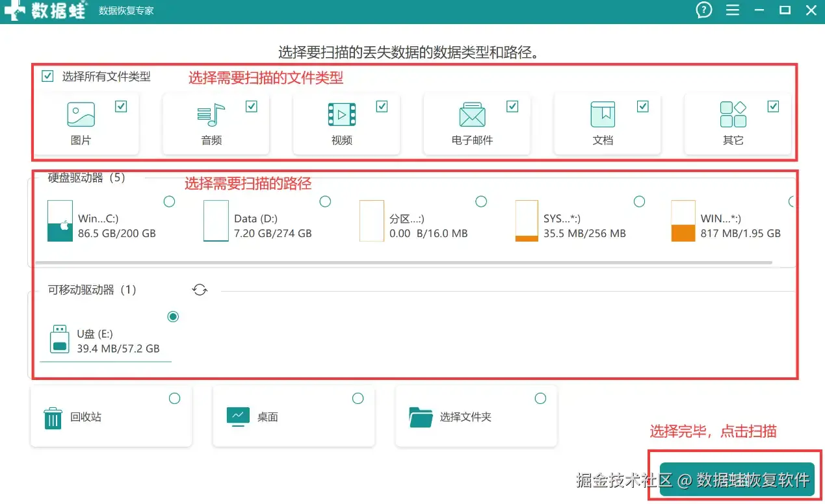Click the 硬盘驱动器 (5) section heading
Viewport: 825px width, 504px height.
[86, 177]
